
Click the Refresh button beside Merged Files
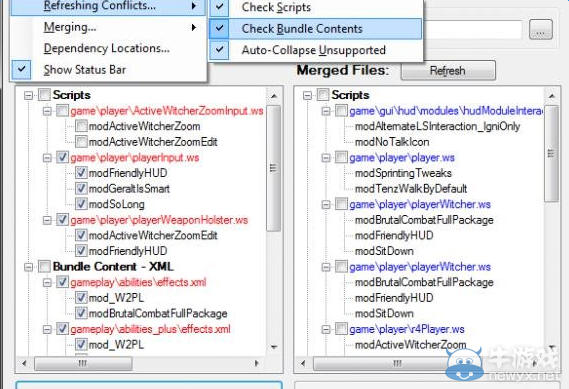click(x=448, y=70)
